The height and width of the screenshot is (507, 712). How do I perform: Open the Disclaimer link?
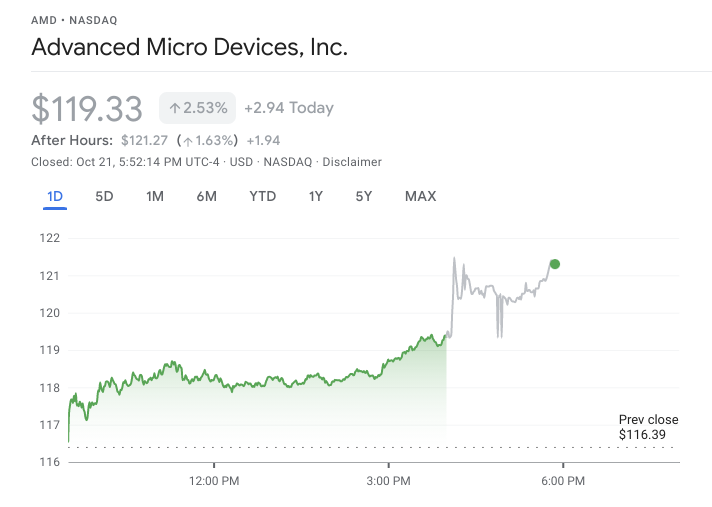pos(352,162)
